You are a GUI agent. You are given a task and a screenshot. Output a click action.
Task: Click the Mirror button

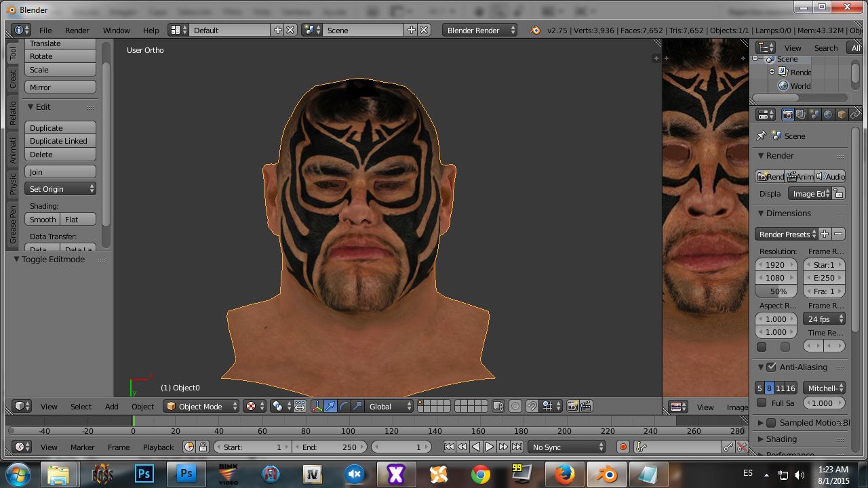click(60, 87)
